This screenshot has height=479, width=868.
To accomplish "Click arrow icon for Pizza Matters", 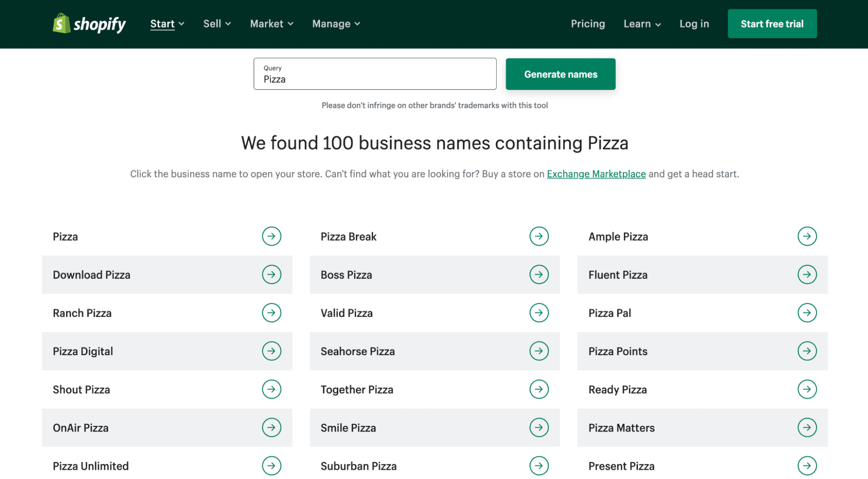I will click(x=807, y=428).
